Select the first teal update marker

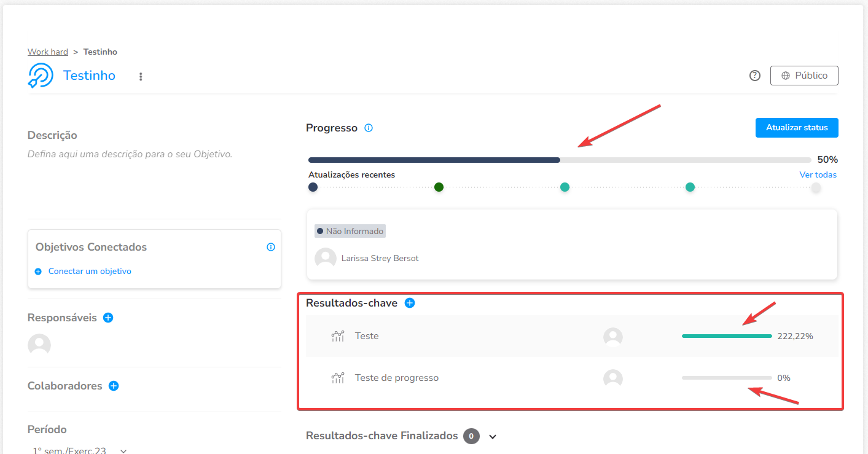click(x=565, y=187)
